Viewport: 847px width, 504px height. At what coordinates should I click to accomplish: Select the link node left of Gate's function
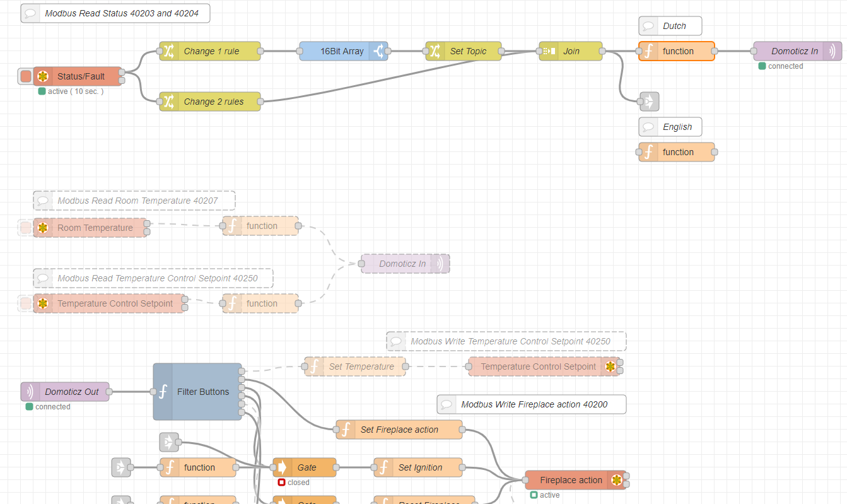tap(121, 467)
